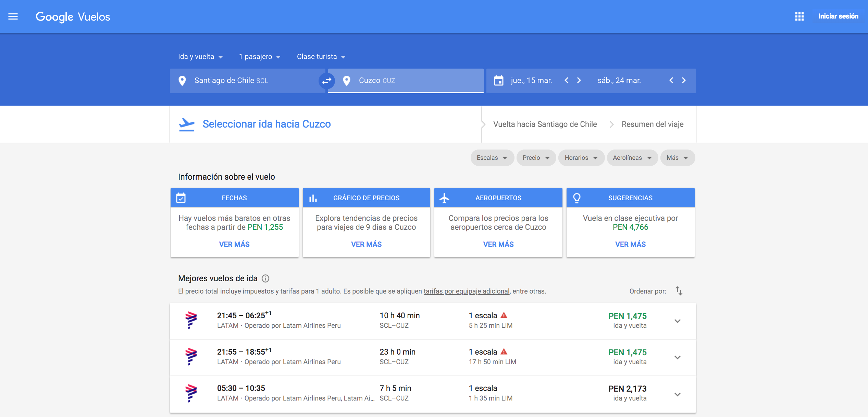
Task: Open the sort order options
Action: 679,291
